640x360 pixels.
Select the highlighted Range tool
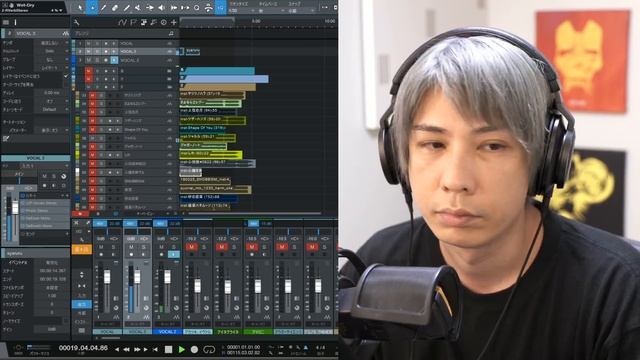click(92, 7)
